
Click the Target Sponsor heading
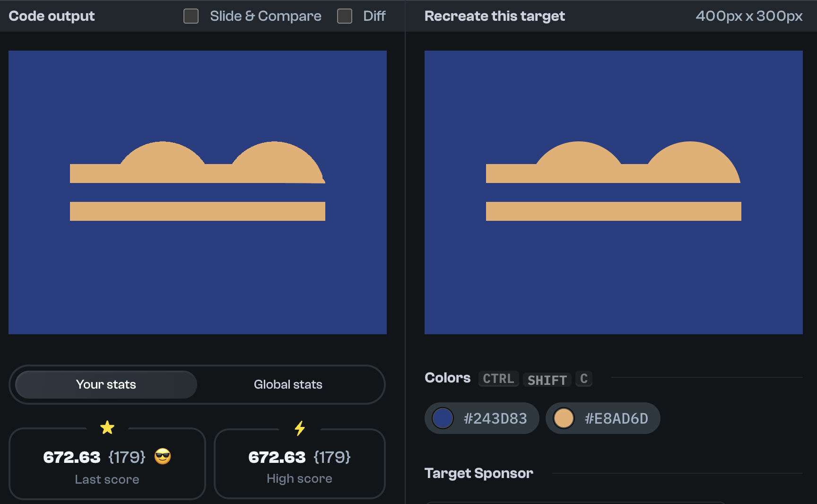point(478,473)
